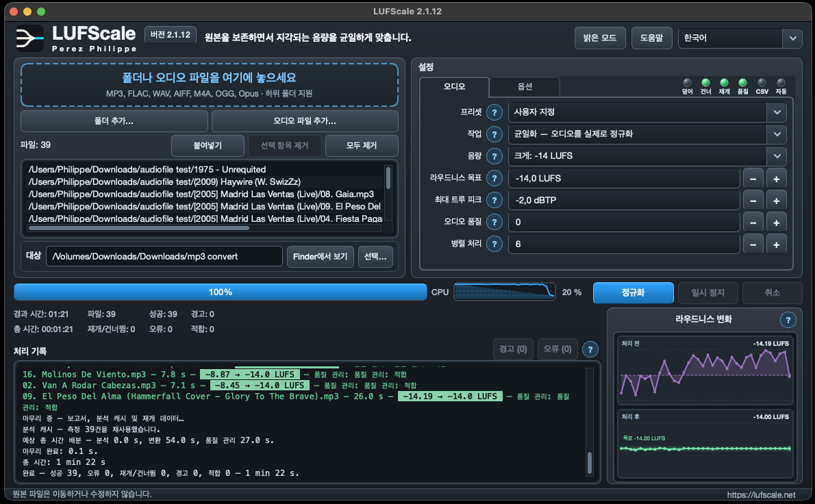Toggle the 품질 indicator light
815x504 pixels.
[743, 83]
